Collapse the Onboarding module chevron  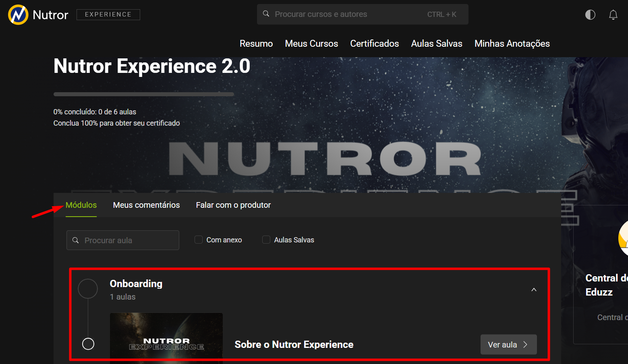coord(534,290)
